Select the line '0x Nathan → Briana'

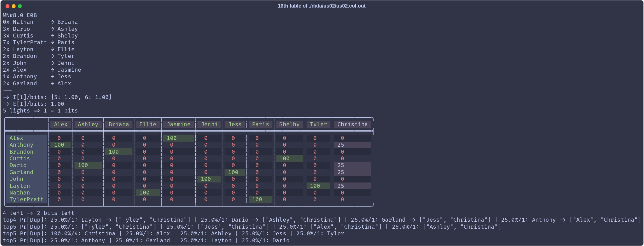[40, 22]
